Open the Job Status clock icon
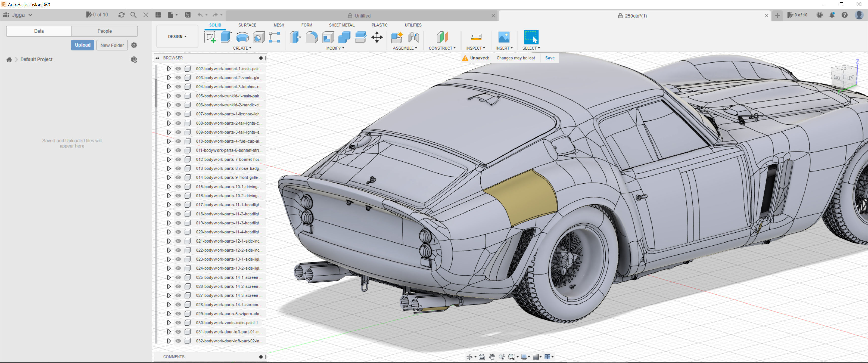The height and width of the screenshot is (363, 868). 820,15
